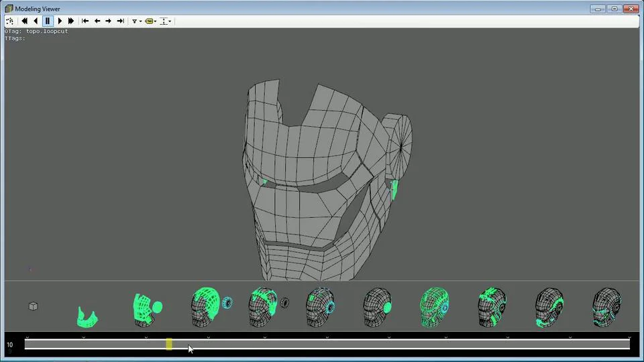Rewind playback with the double left arrow
This screenshot has height=362, width=644.
pyautogui.click(x=24, y=21)
